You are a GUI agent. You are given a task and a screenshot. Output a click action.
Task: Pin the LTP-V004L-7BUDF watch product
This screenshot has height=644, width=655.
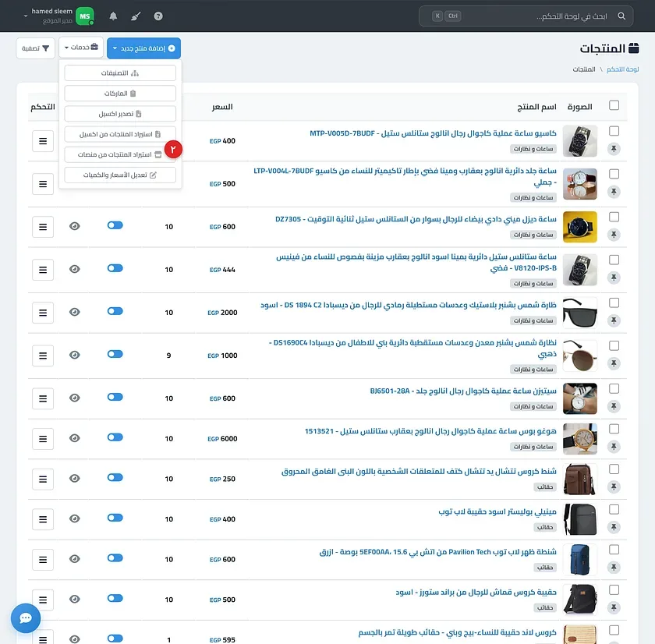pyautogui.click(x=614, y=192)
